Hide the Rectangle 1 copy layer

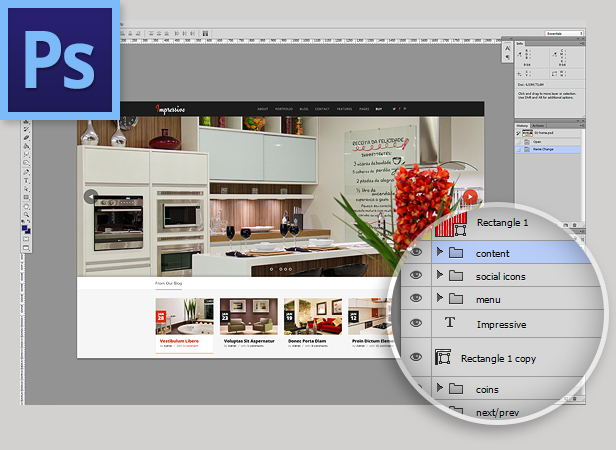point(416,357)
